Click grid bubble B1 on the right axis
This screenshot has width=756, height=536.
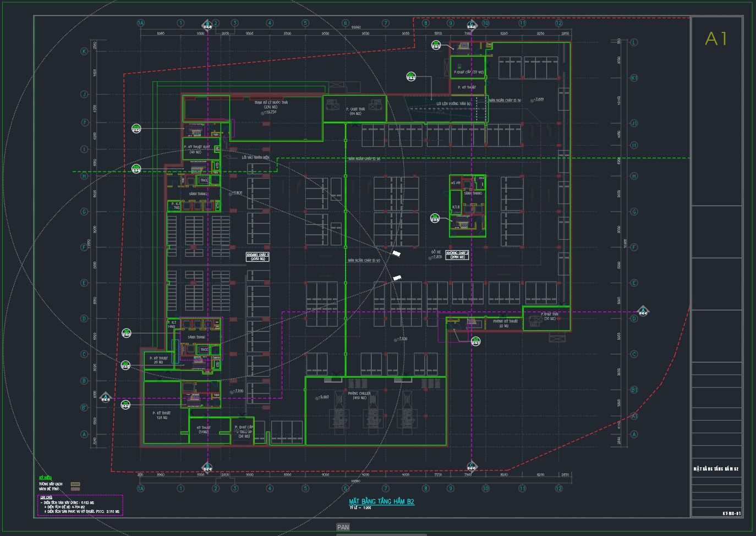[634, 390]
